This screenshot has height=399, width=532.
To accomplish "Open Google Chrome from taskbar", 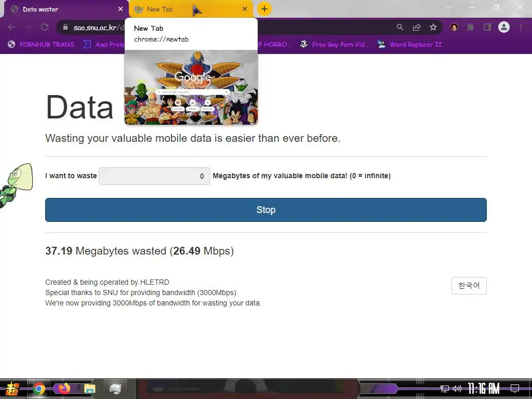I will (x=39, y=389).
